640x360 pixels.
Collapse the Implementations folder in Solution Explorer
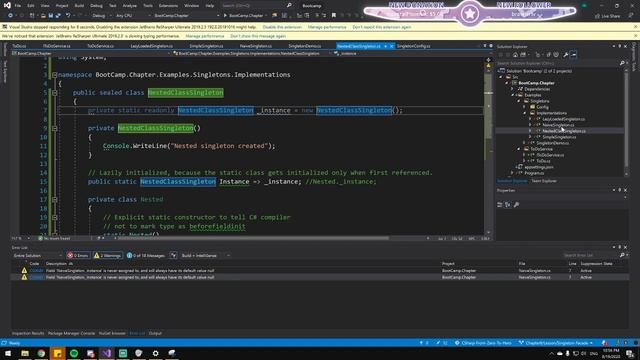[x=525, y=113]
